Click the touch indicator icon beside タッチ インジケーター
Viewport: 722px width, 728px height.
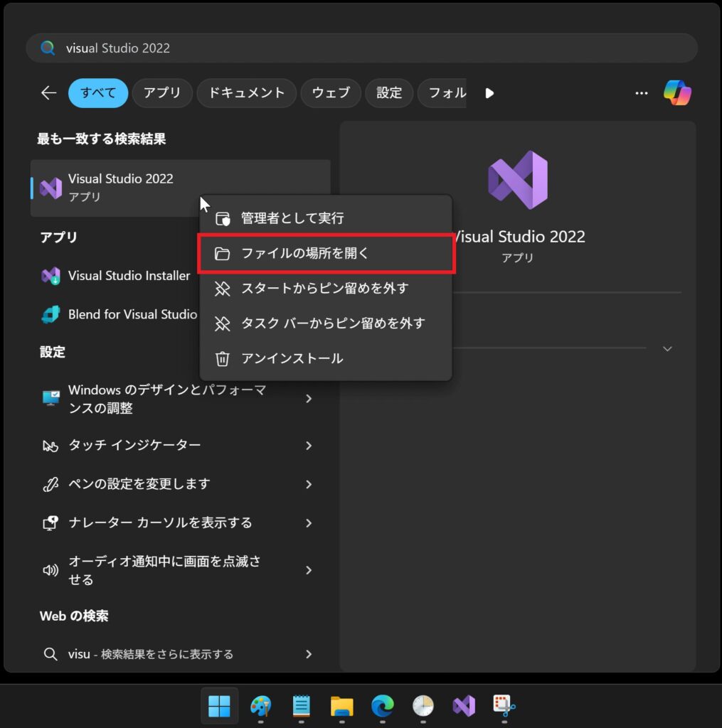point(51,446)
